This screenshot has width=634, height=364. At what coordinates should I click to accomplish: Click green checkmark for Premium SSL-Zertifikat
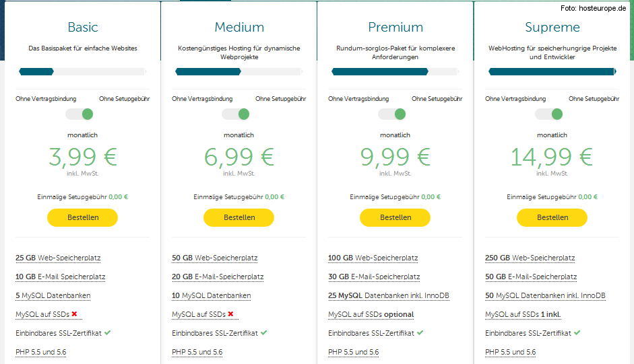(x=420, y=333)
